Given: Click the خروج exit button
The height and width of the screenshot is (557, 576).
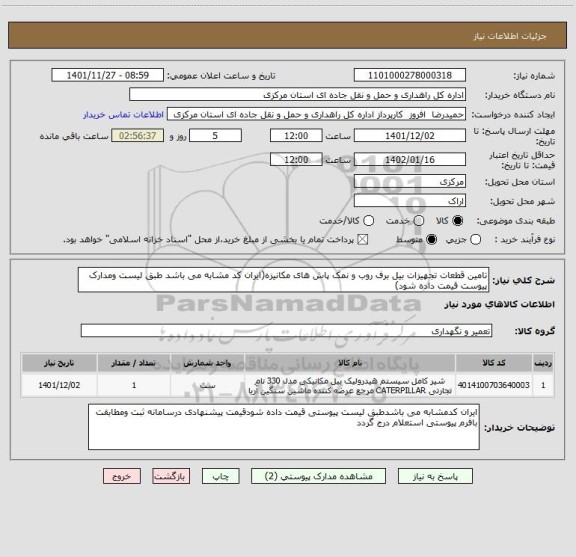Looking at the screenshot, I should pyautogui.click(x=122, y=476).
